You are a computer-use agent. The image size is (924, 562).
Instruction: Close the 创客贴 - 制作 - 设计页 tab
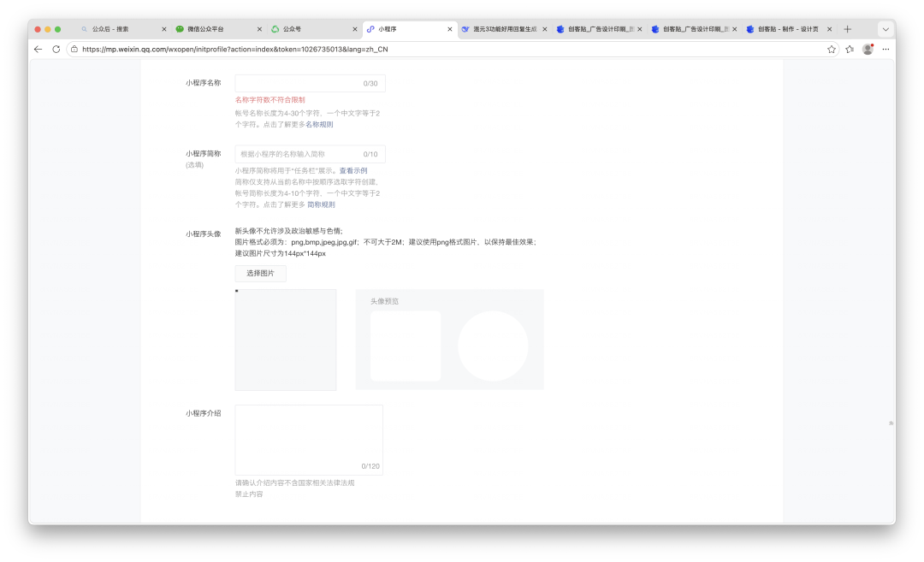(829, 29)
